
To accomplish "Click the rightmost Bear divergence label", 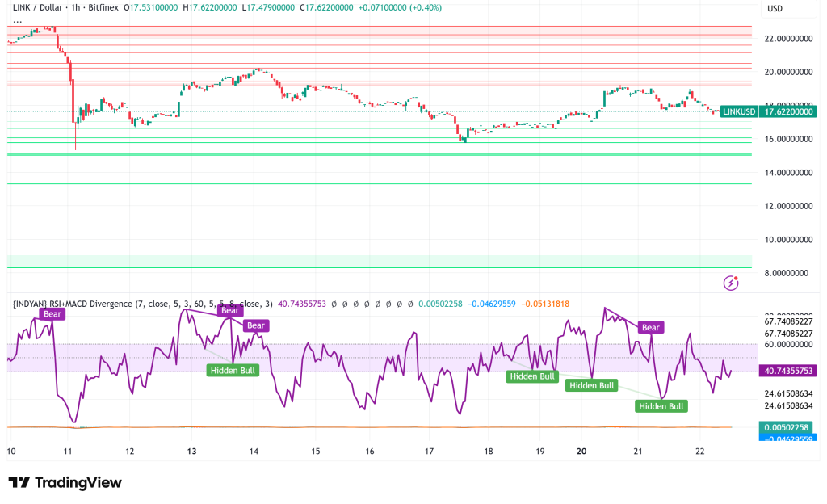I will (650, 327).
